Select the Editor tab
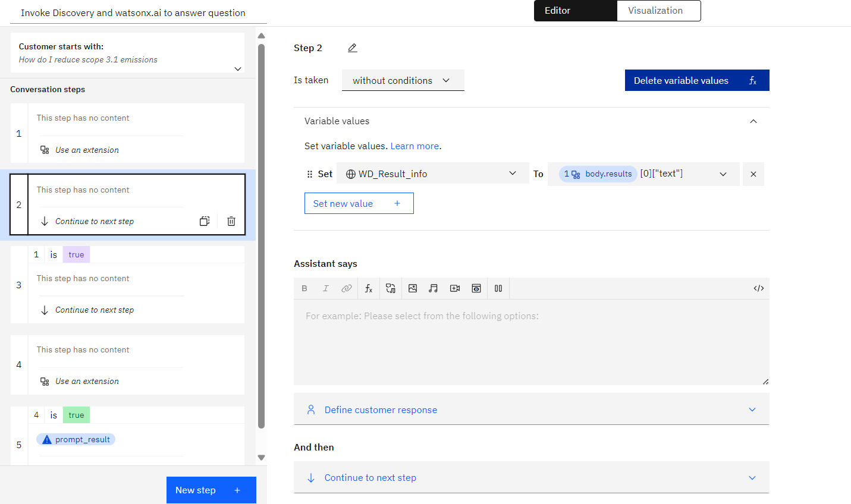Image resolution: width=851 pixels, height=504 pixels. 575,11
